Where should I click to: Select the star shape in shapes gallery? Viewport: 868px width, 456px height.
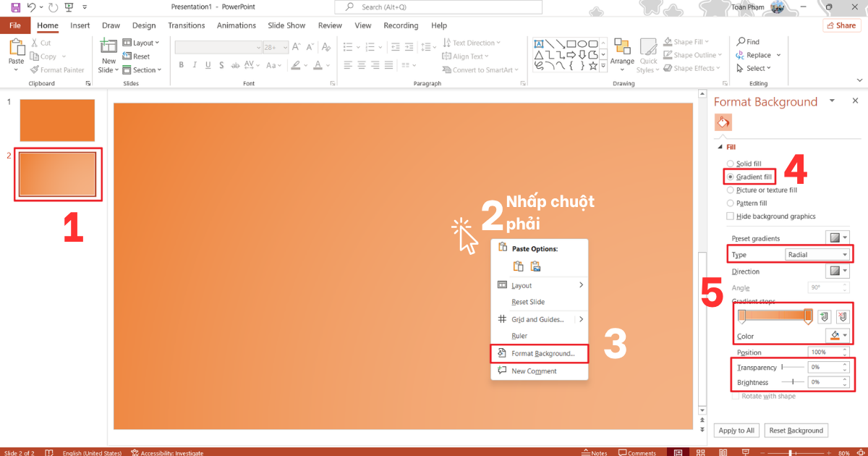tap(592, 65)
